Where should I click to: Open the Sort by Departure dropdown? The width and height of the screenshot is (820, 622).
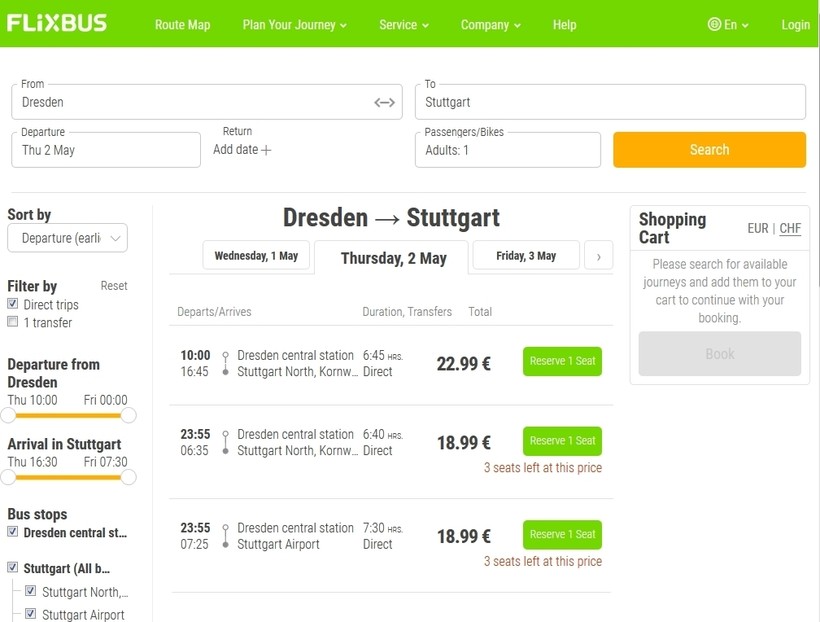click(67, 238)
